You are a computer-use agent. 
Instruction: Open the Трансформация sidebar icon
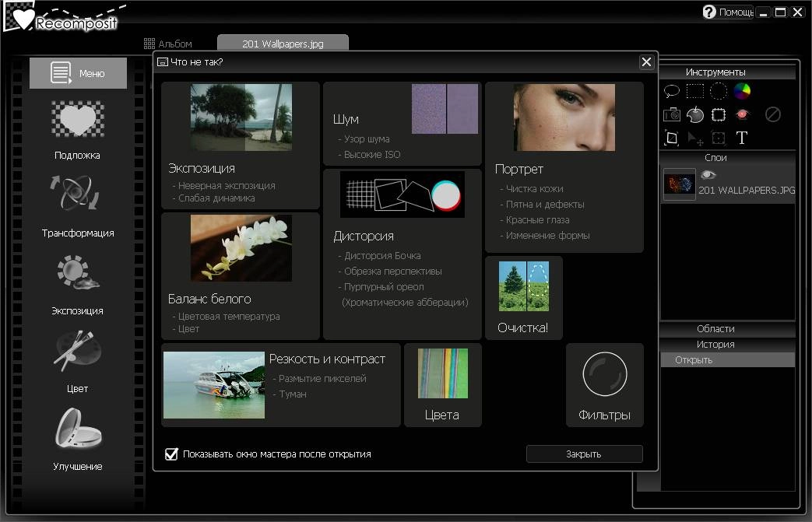(x=75, y=194)
